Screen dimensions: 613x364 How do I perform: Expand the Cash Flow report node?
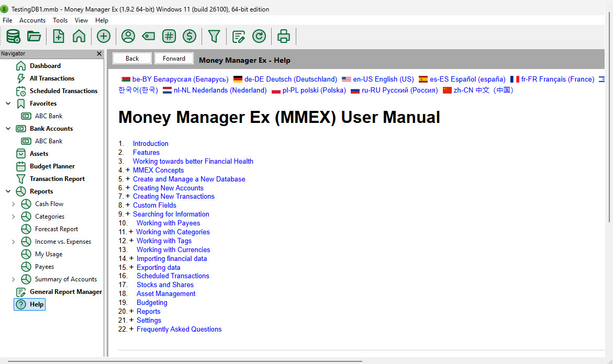[x=13, y=204]
